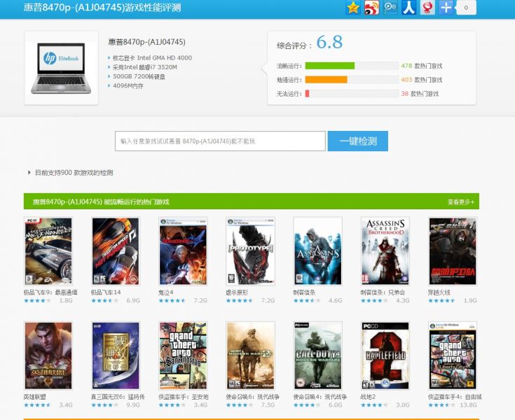Open Need for Speed Most Wanted cover

(48, 251)
